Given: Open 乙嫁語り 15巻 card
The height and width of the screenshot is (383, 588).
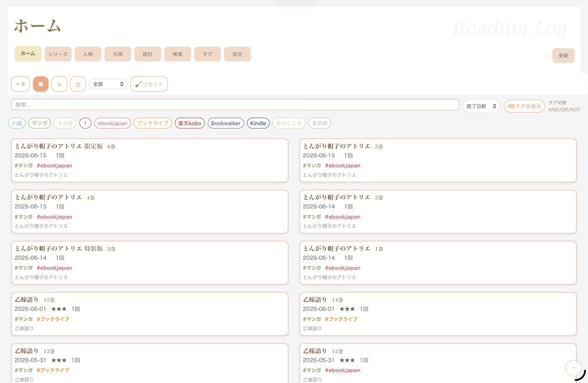Looking at the screenshot, I should pyautogui.click(x=150, y=314).
